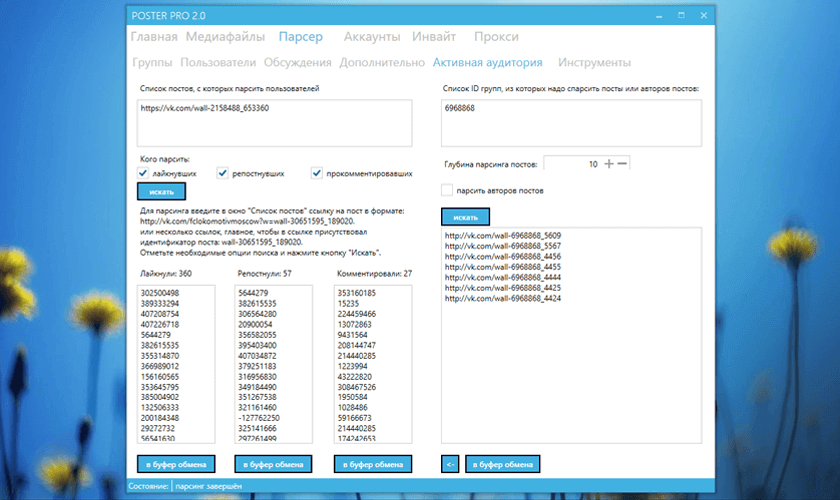Viewport: 840px width, 500px height.
Task: Select ID 325141666 in reposters list
Action: [257, 428]
